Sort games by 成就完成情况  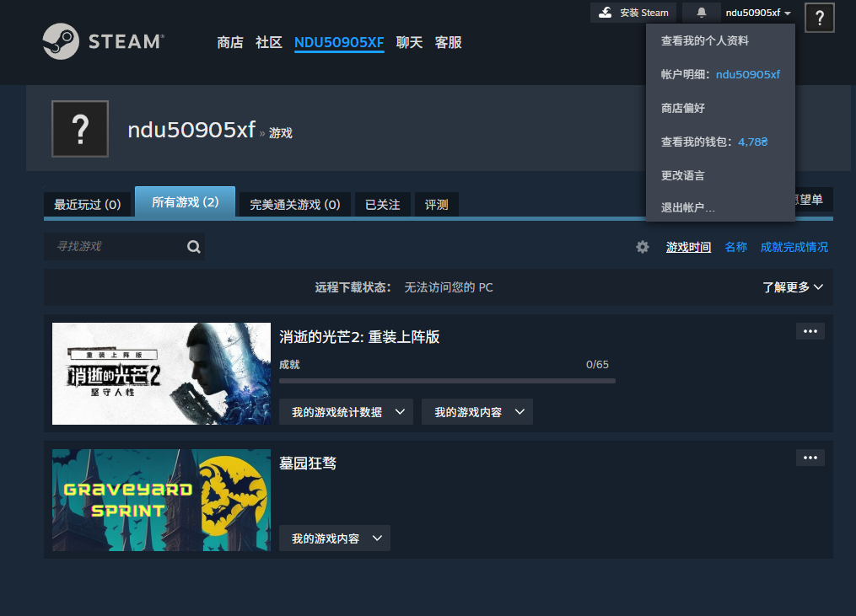tap(794, 247)
